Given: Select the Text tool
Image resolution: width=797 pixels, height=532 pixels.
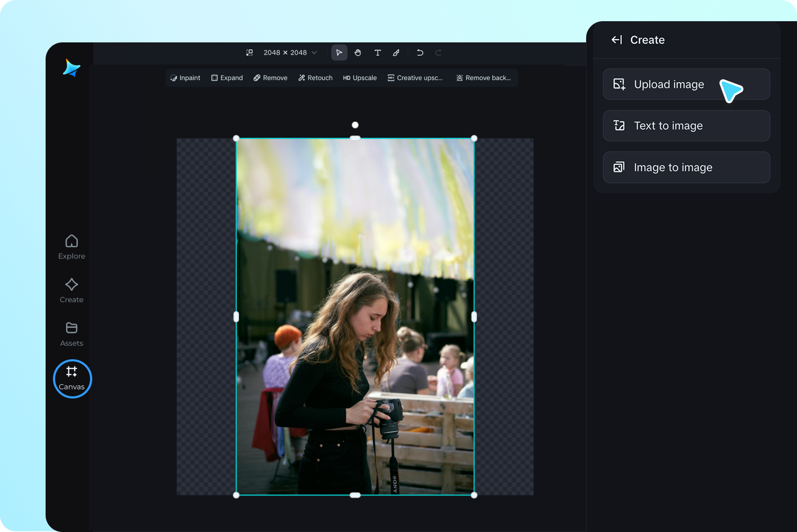Looking at the screenshot, I should (x=377, y=52).
